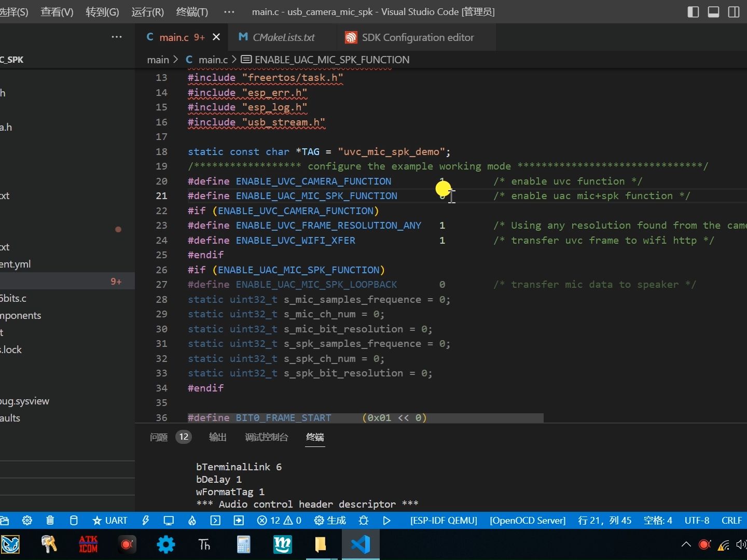Open the mponents folder in explorer

[x=67, y=315]
